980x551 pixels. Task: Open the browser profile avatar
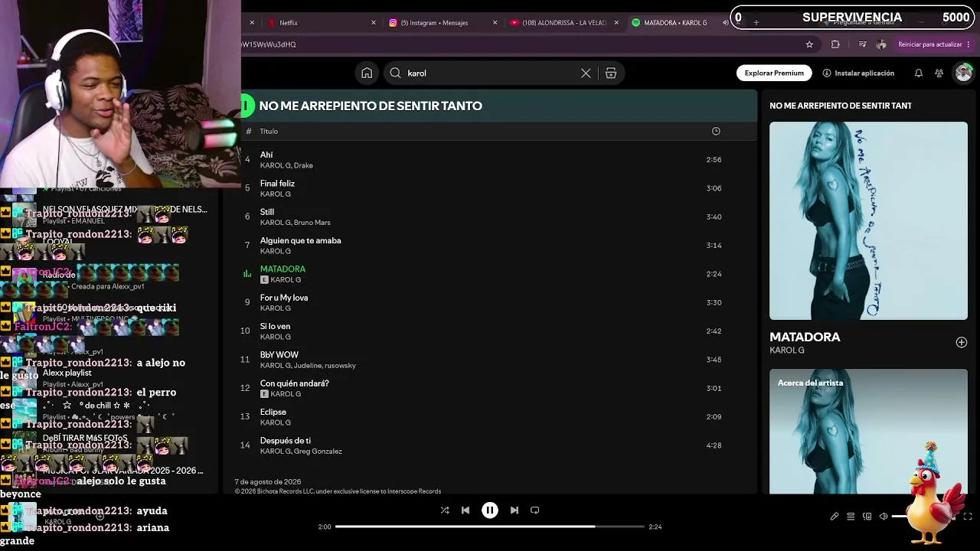tap(881, 44)
